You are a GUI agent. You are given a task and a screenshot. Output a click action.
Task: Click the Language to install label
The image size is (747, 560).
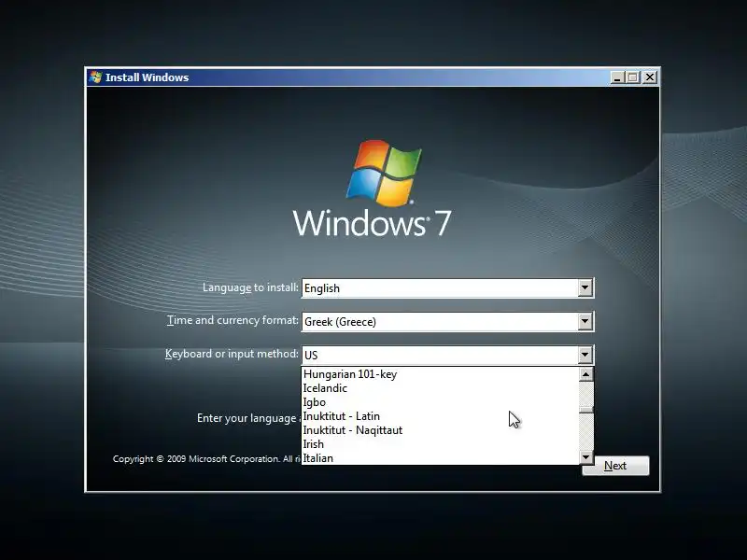tap(250, 287)
